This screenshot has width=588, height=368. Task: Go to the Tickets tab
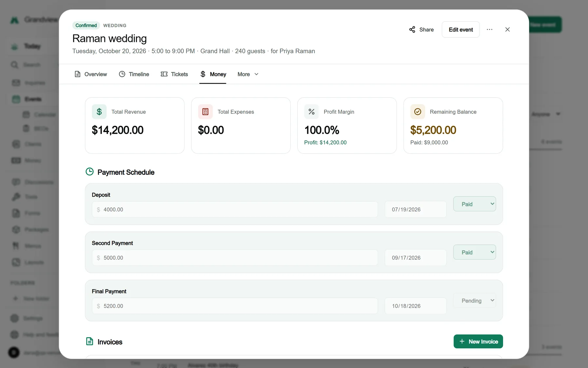point(174,74)
